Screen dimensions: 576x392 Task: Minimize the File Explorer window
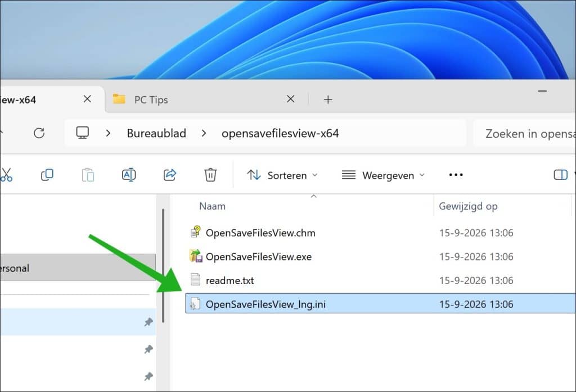pyautogui.click(x=542, y=91)
